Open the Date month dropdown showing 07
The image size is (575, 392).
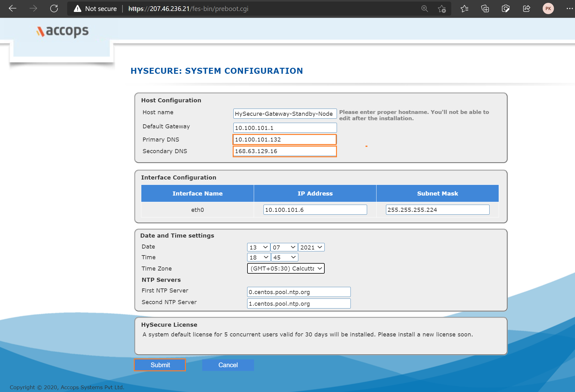pyautogui.click(x=284, y=247)
